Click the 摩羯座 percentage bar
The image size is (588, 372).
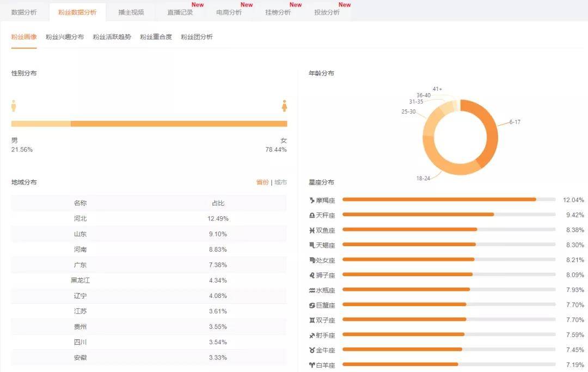point(439,200)
